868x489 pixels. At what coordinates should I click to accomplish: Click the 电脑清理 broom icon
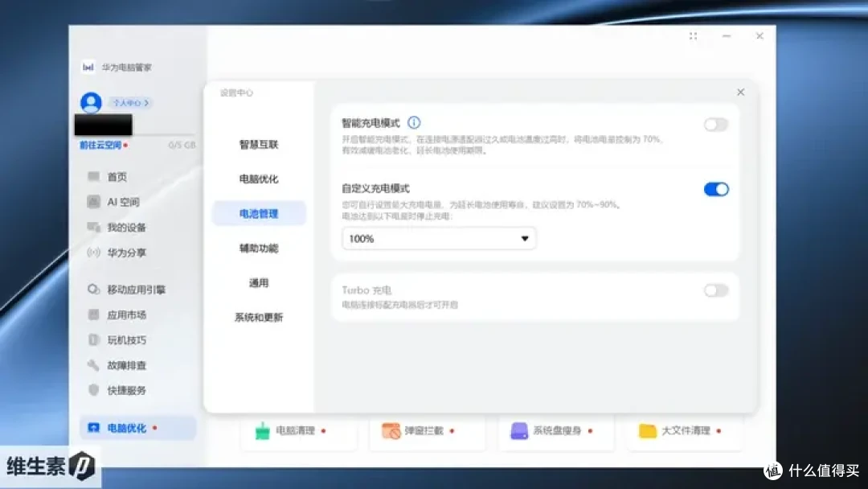[x=262, y=430]
